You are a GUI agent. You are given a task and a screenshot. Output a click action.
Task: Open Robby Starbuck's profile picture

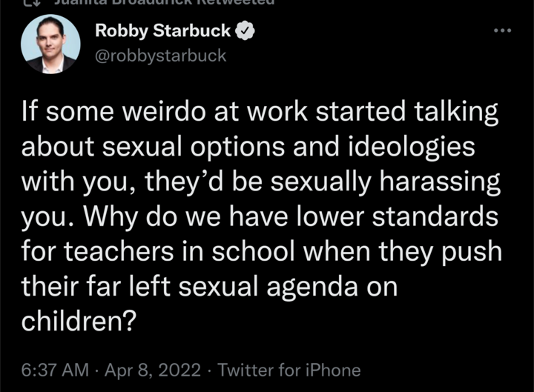(x=50, y=44)
